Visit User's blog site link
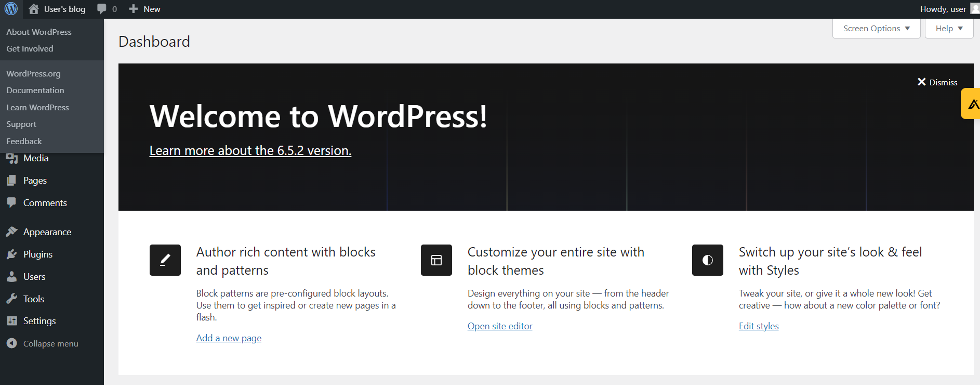 point(57,9)
